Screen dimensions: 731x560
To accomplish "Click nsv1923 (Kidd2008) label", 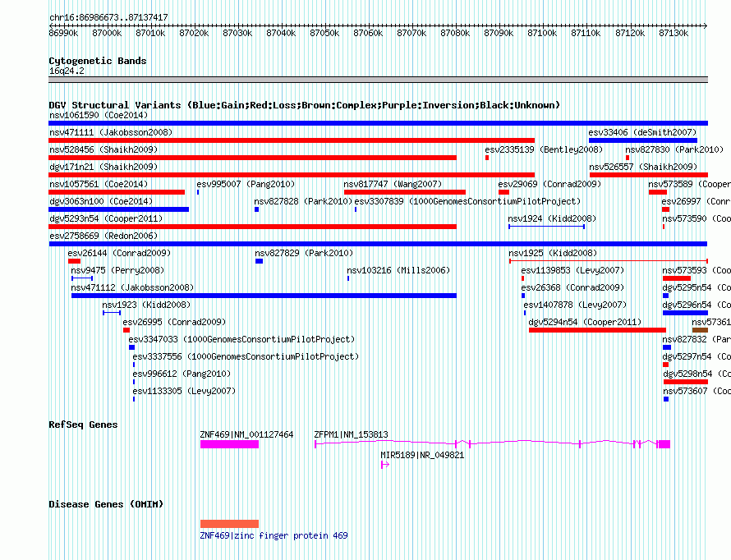I will coord(146,305).
